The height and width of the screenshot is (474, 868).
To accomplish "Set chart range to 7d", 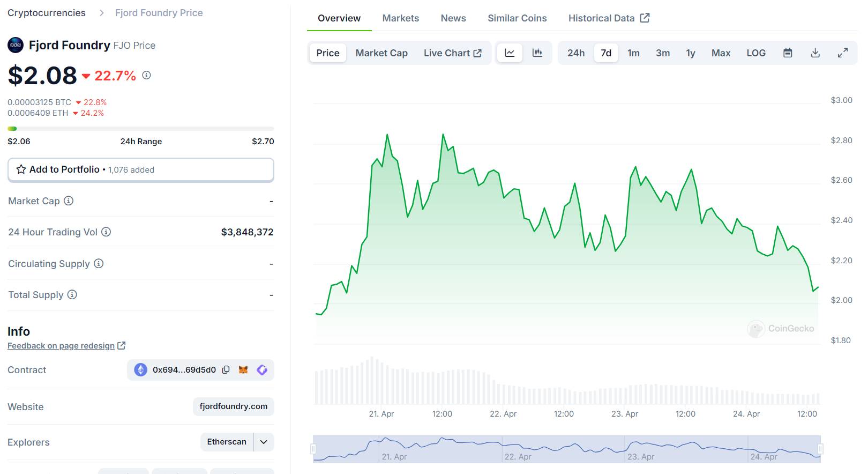I will point(606,53).
